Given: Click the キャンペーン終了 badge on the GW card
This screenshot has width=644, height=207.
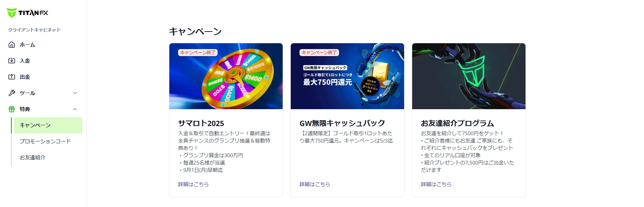Looking at the screenshot, I should click(319, 53).
